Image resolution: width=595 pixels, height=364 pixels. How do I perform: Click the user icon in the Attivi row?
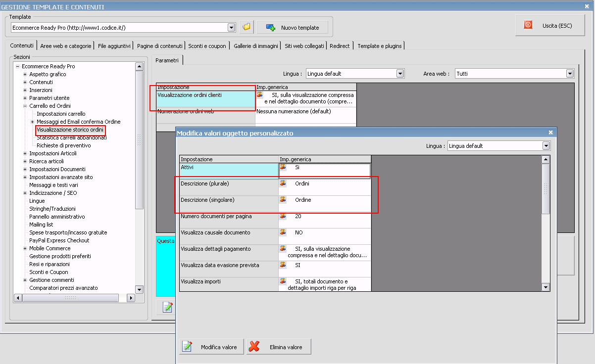click(283, 167)
